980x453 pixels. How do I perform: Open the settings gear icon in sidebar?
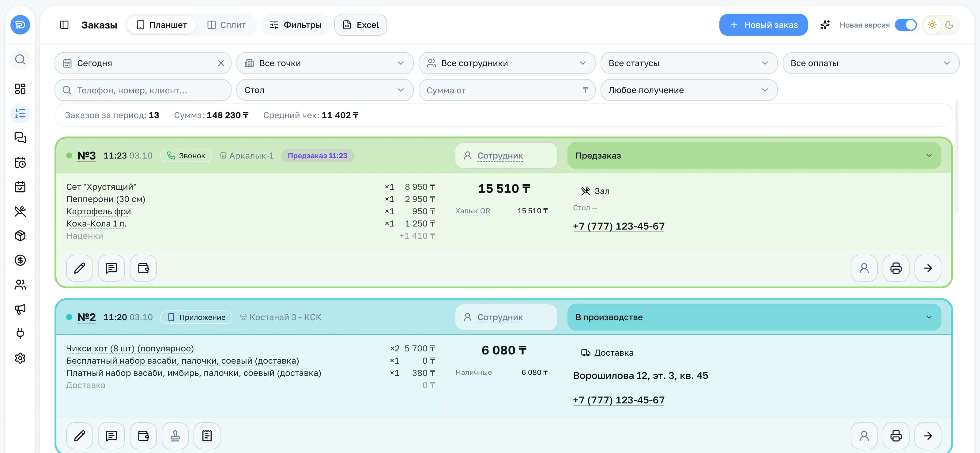point(20,358)
